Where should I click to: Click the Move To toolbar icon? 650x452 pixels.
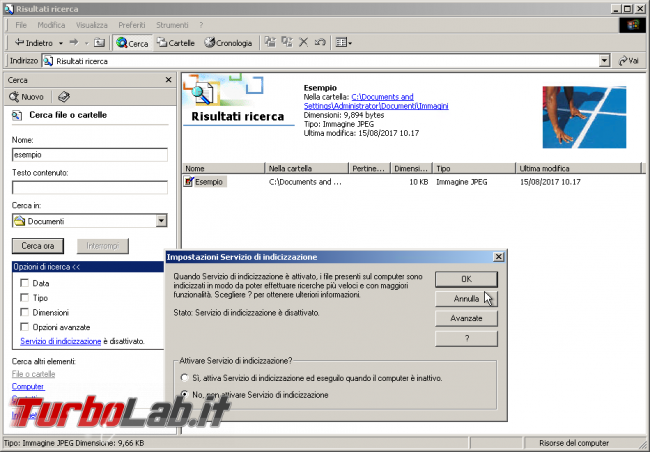(x=270, y=42)
